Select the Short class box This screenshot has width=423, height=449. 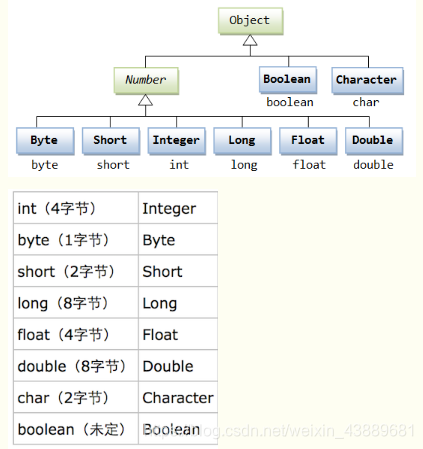tap(111, 140)
